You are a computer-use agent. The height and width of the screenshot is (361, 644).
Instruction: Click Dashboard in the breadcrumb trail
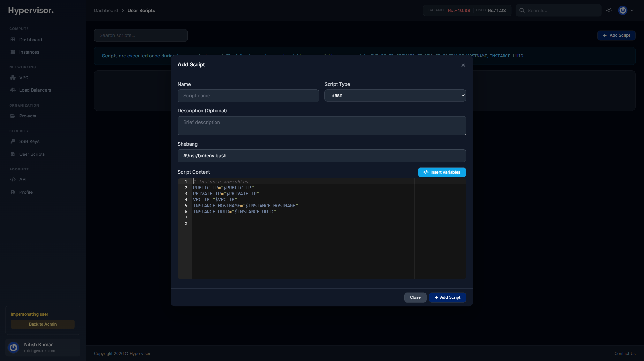point(106,10)
